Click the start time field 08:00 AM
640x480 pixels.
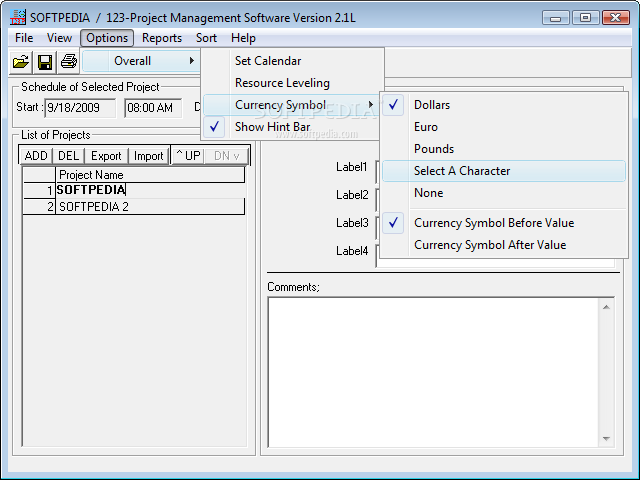[153, 108]
